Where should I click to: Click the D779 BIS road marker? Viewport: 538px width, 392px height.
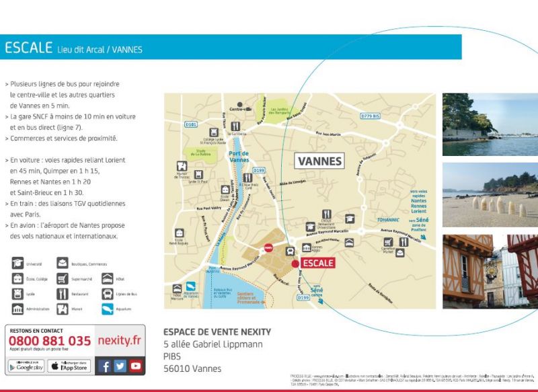point(371,116)
